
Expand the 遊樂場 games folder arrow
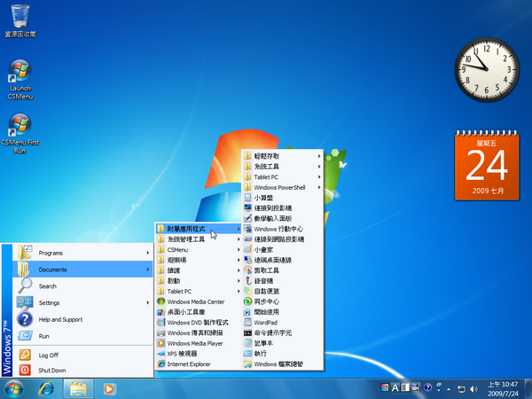(239, 260)
